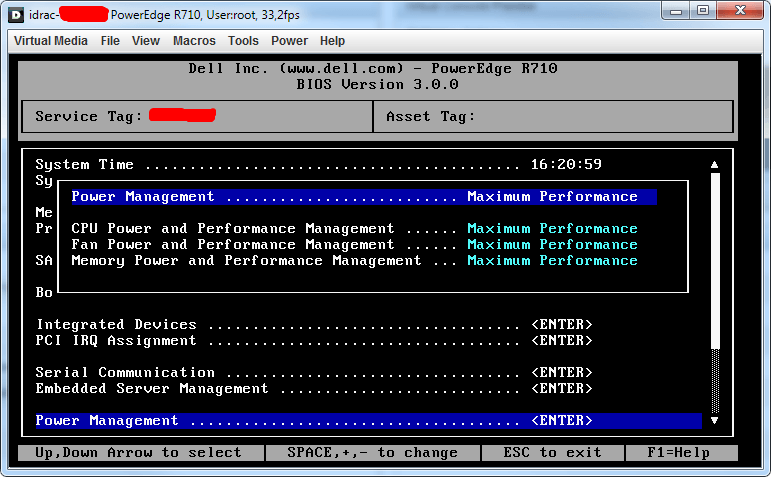Image resolution: width=771 pixels, height=477 pixels.
Task: Click the 'ESC to exit' hint
Action: click(553, 453)
